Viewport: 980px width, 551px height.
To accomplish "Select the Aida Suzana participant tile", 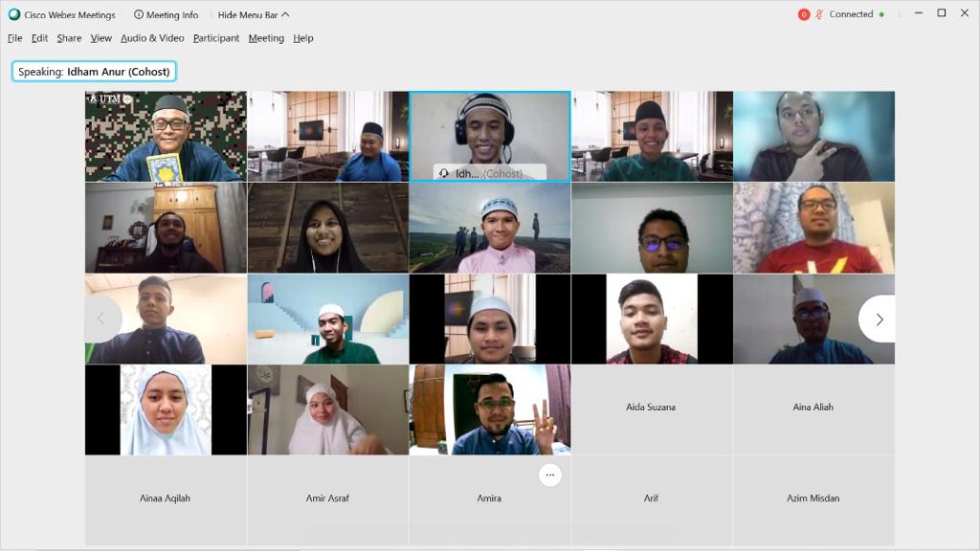I will [651, 408].
